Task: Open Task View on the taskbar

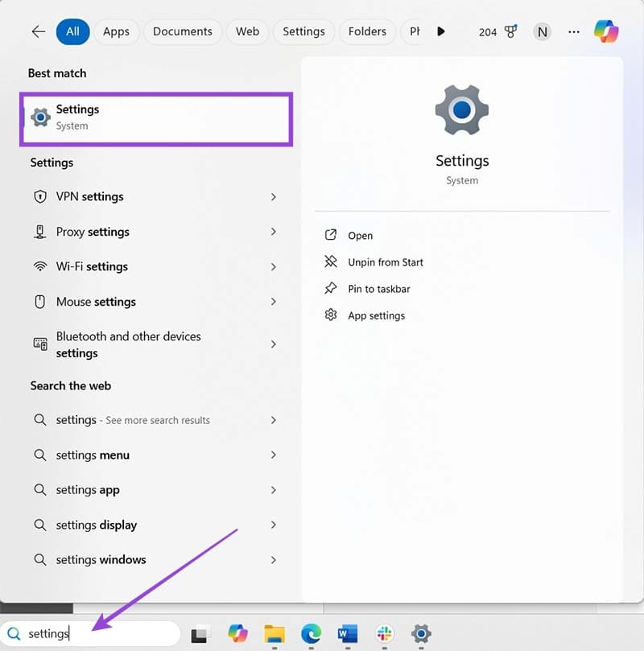Action: click(199, 634)
